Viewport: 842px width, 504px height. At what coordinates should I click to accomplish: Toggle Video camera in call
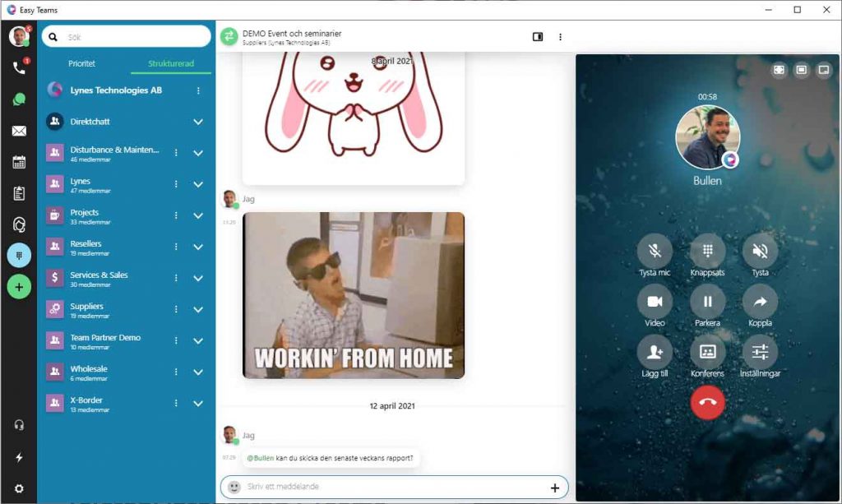pos(655,302)
